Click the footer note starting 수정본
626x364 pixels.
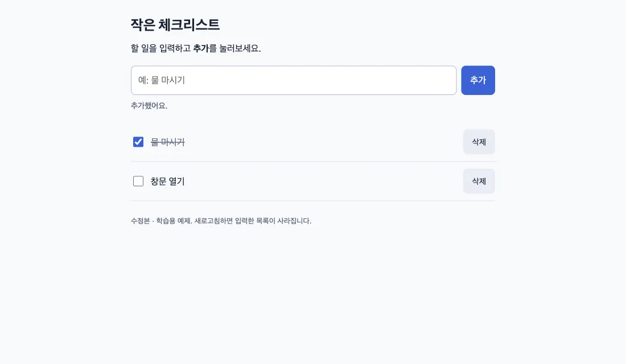[x=221, y=221]
